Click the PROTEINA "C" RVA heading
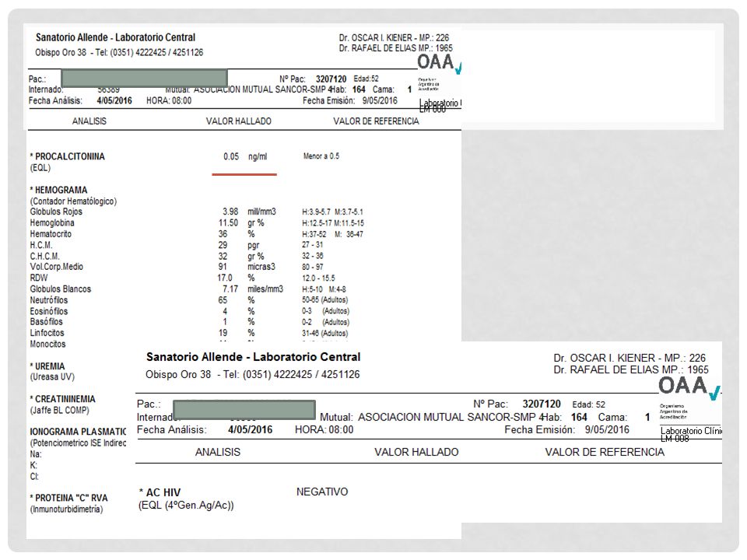Screen dimensions: 747x560 [68, 498]
